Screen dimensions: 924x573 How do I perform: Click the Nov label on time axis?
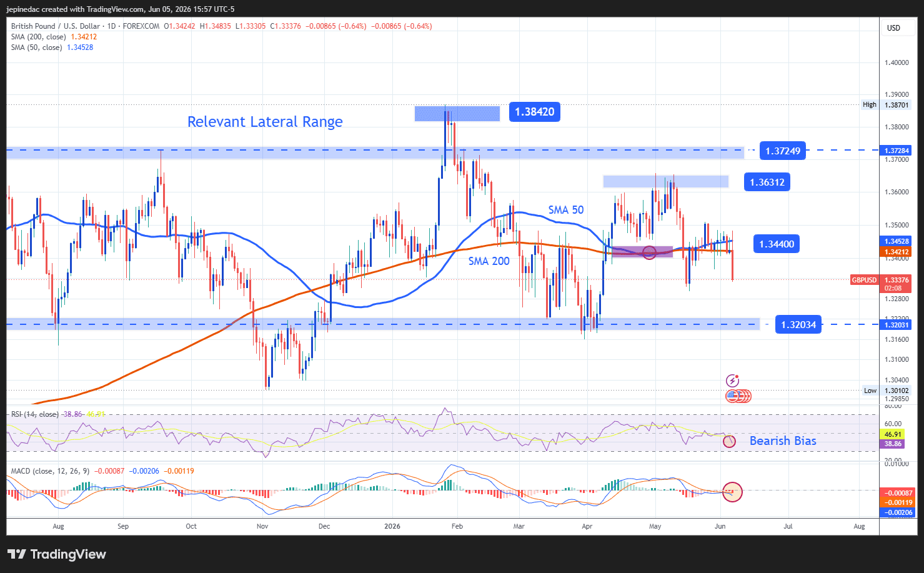[x=262, y=526]
